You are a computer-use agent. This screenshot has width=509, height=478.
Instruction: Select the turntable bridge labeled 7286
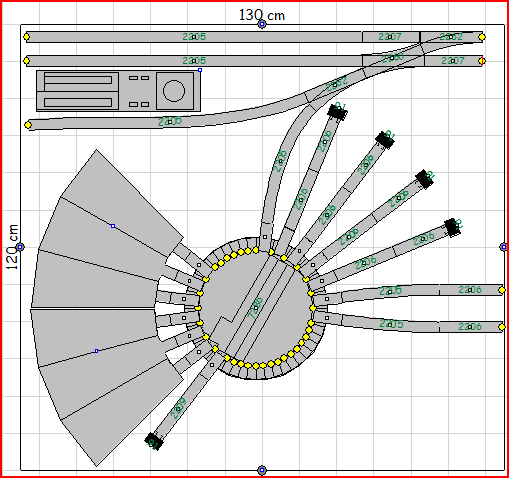pyautogui.click(x=256, y=308)
